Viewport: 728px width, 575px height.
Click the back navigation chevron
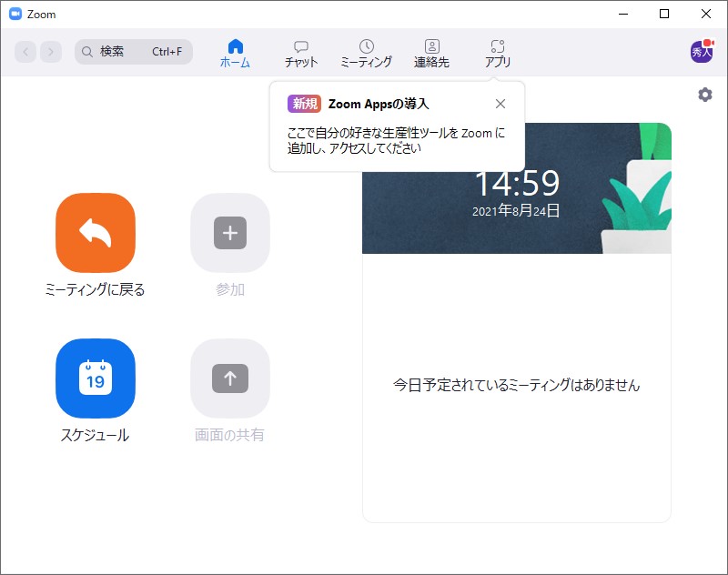tap(25, 52)
